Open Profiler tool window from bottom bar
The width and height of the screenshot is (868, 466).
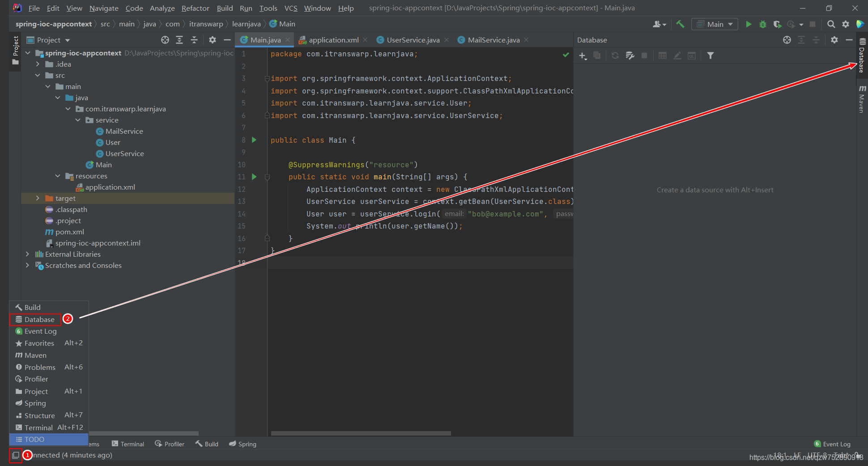170,444
